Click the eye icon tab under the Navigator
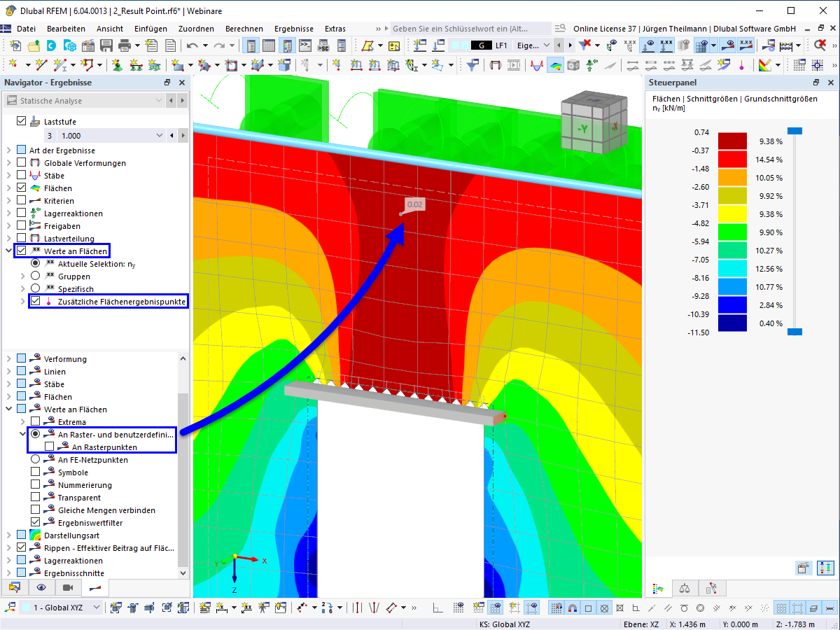 coord(41,587)
